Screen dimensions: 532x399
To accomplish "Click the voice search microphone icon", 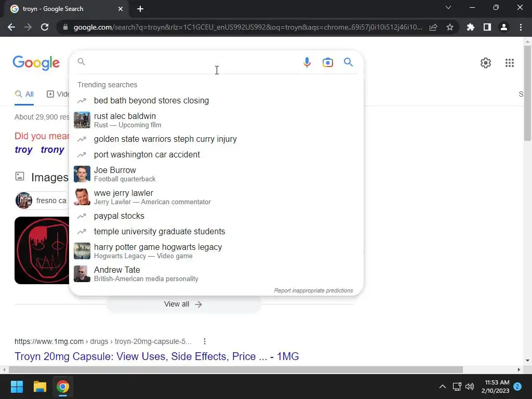I will [x=307, y=62].
